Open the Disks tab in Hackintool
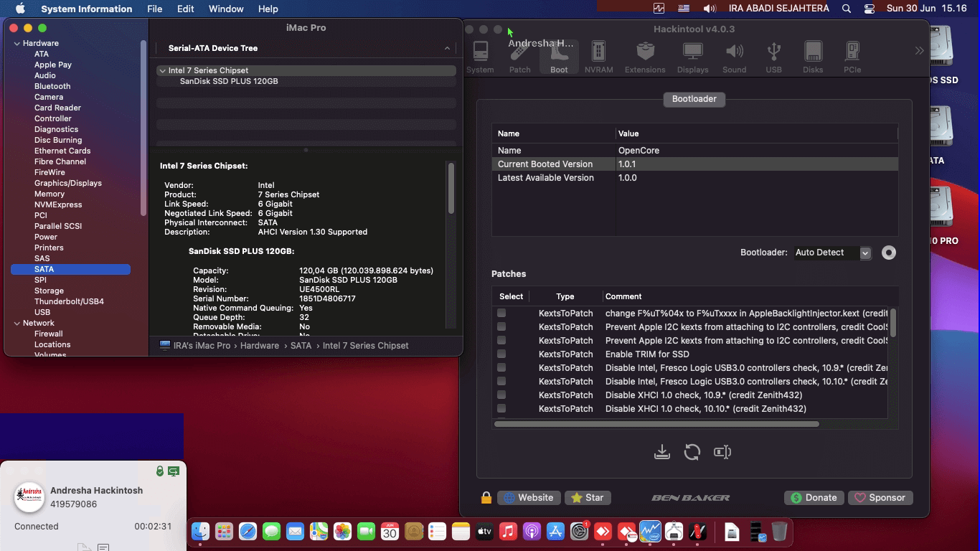This screenshot has height=551, width=980. [x=813, y=57]
